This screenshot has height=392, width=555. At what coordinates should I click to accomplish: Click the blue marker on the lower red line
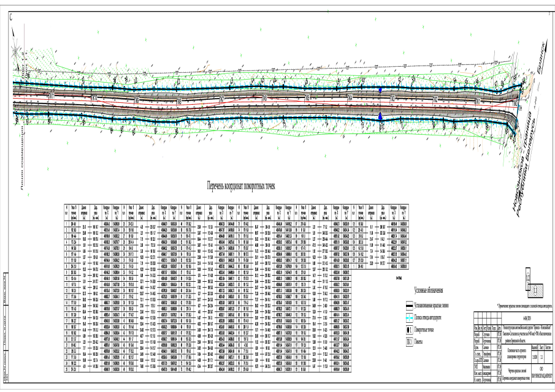(x=380, y=115)
